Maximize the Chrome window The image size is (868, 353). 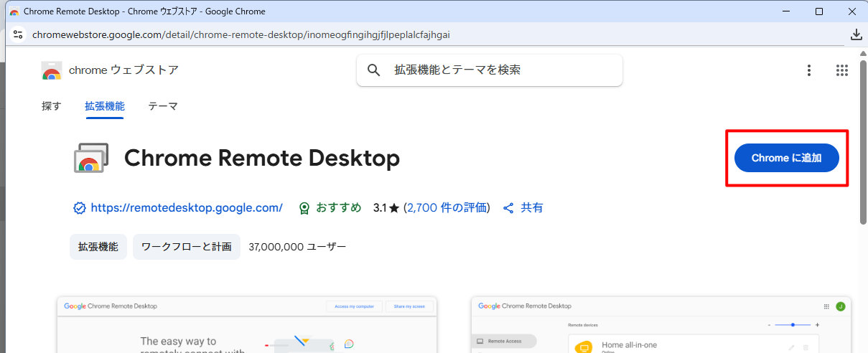819,11
